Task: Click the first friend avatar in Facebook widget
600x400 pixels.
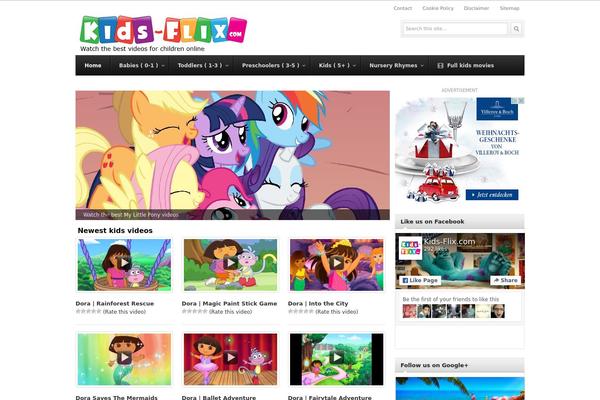Action: (409, 311)
